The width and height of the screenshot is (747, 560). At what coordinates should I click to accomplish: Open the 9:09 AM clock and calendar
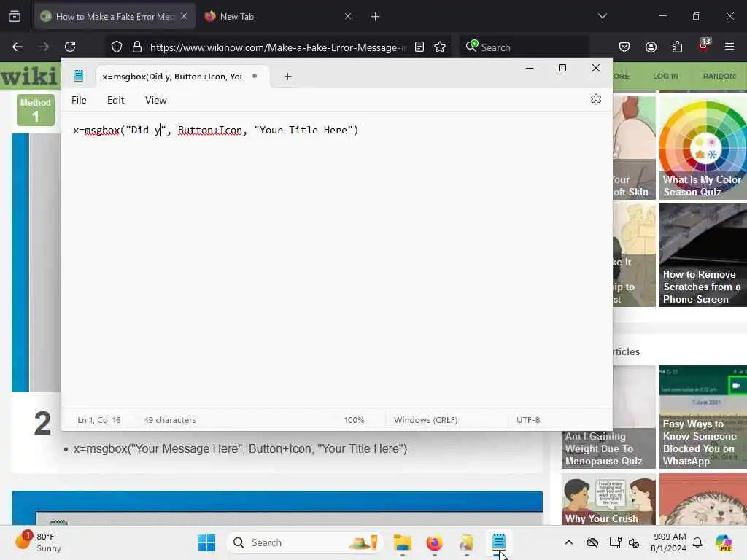(669, 542)
